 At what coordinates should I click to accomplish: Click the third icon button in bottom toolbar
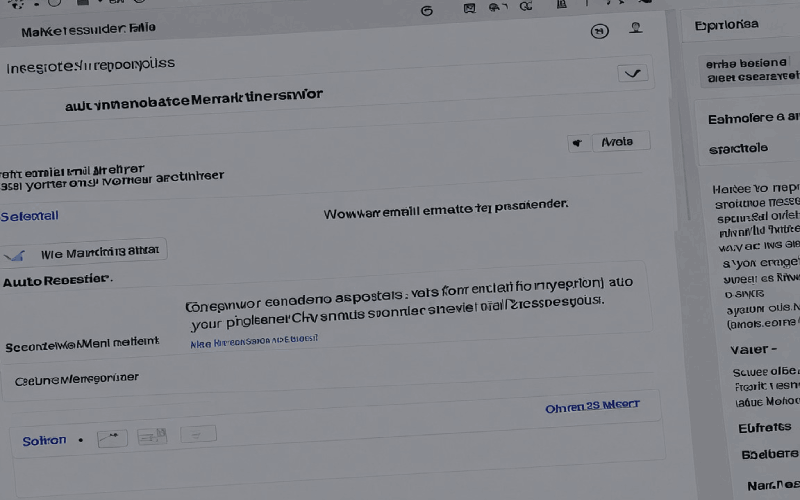[x=197, y=435]
